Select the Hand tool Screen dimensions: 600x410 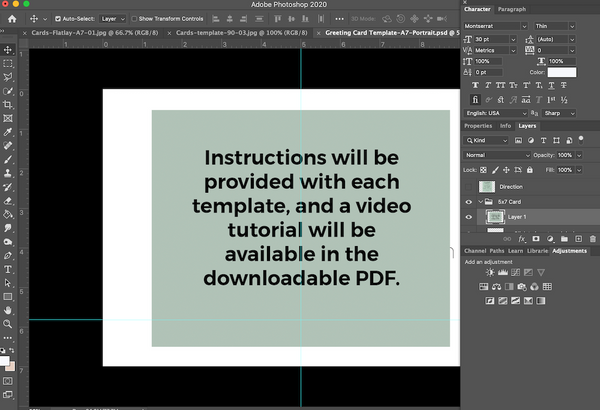coord(8,310)
